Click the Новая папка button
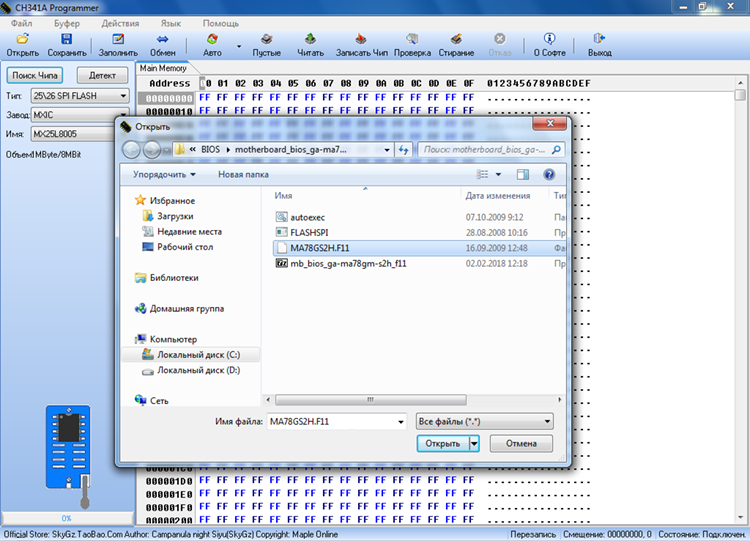The width and height of the screenshot is (750, 541). (243, 175)
